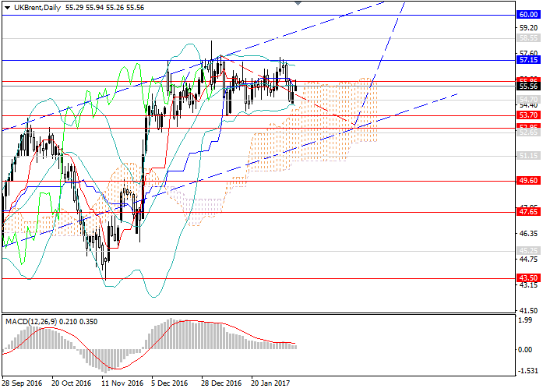
Task: Click the 44.75 price scale value
Action: (x=528, y=260)
